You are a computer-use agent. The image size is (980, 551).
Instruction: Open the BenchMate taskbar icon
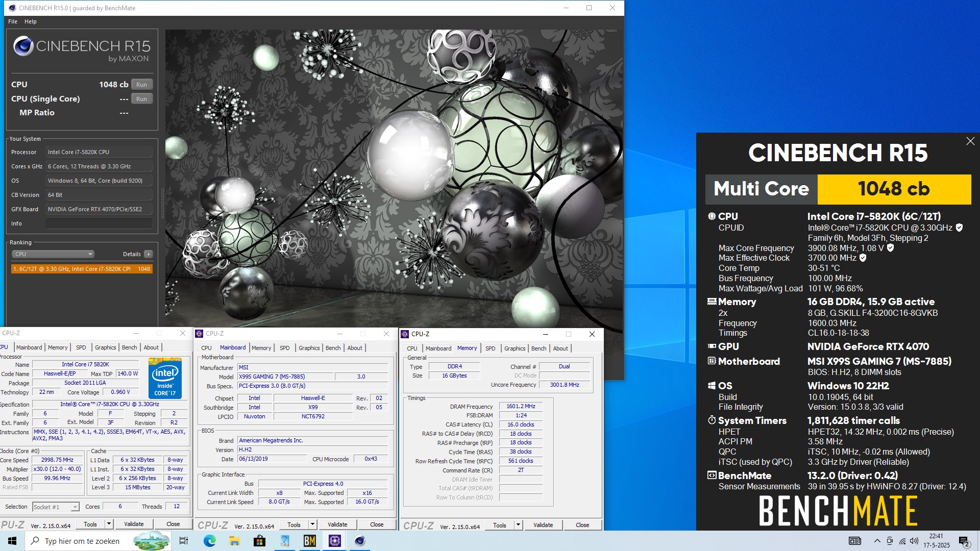pyautogui.click(x=310, y=541)
